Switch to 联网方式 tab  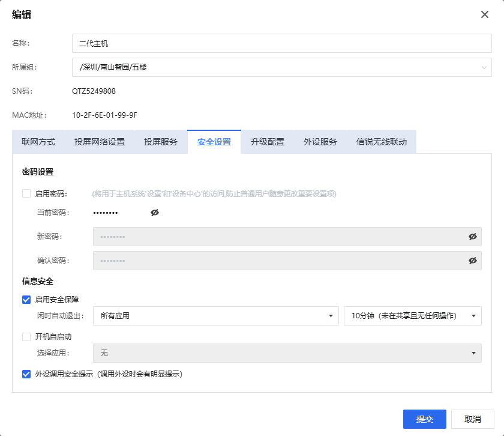point(38,142)
